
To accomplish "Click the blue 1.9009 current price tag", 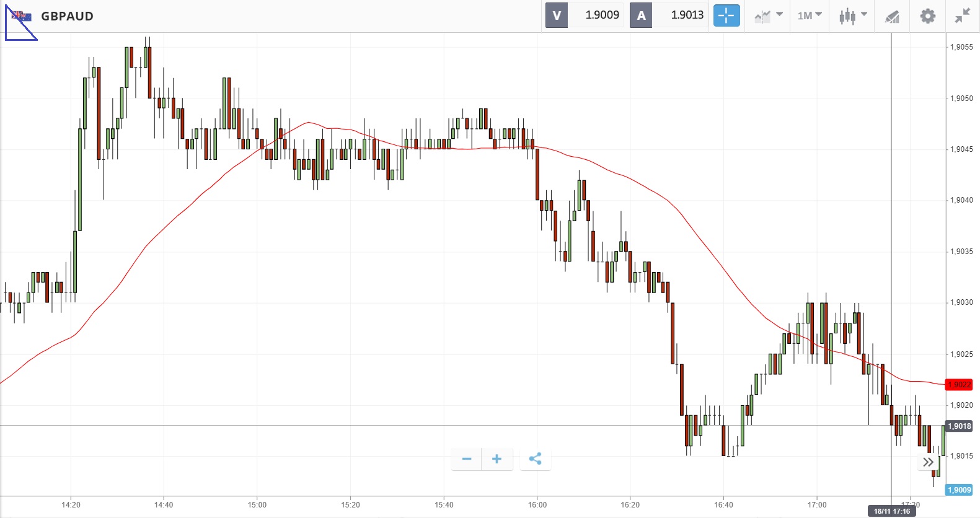I will pyautogui.click(x=959, y=490).
